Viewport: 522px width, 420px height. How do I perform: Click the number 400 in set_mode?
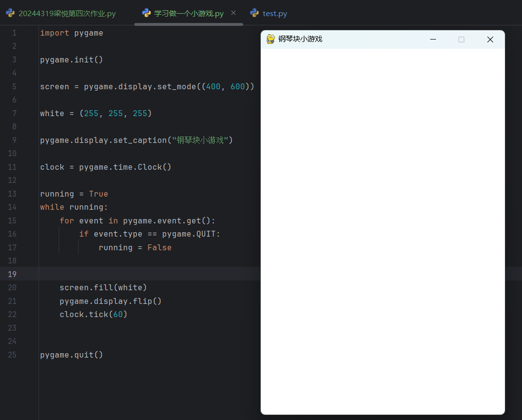213,86
